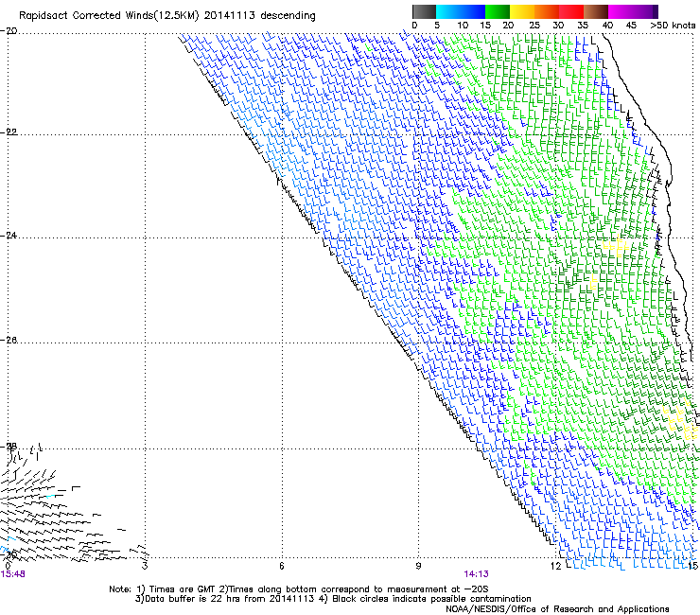Click the '25' legend tick label

(x=534, y=26)
